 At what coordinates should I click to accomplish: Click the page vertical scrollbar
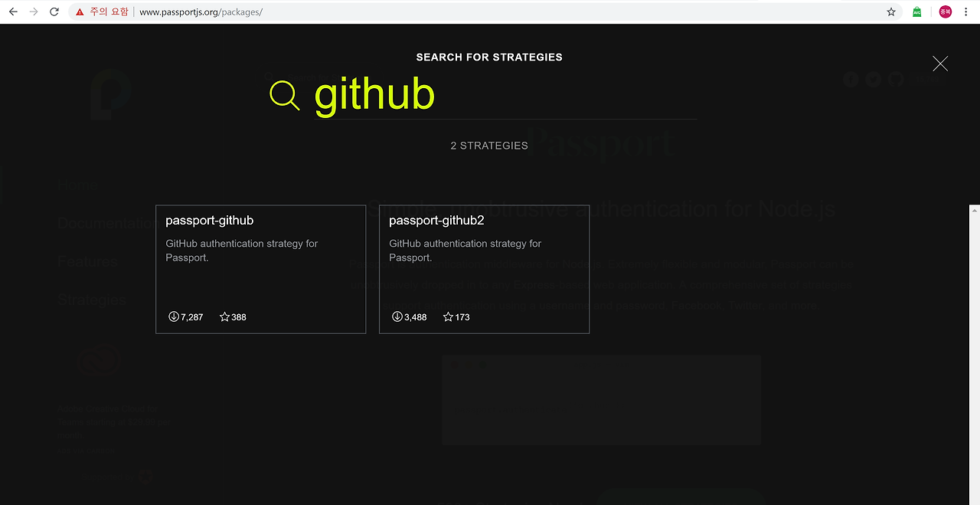(975, 354)
